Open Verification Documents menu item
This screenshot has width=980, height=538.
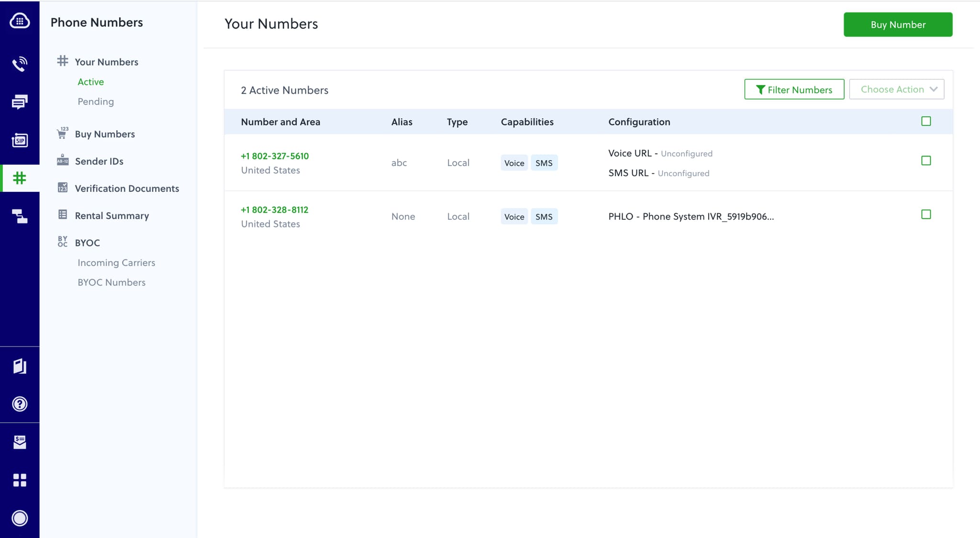pos(127,189)
